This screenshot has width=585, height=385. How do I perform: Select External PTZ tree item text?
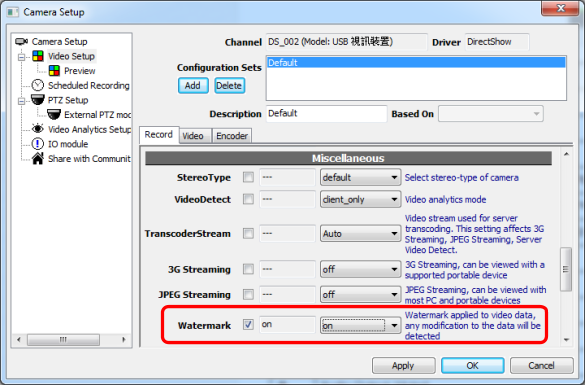tap(97, 115)
